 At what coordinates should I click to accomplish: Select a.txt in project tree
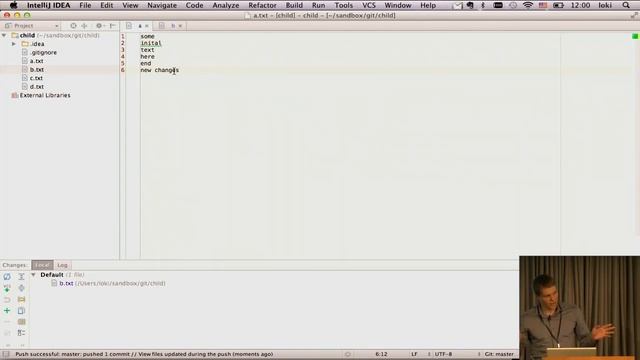[x=36, y=61]
